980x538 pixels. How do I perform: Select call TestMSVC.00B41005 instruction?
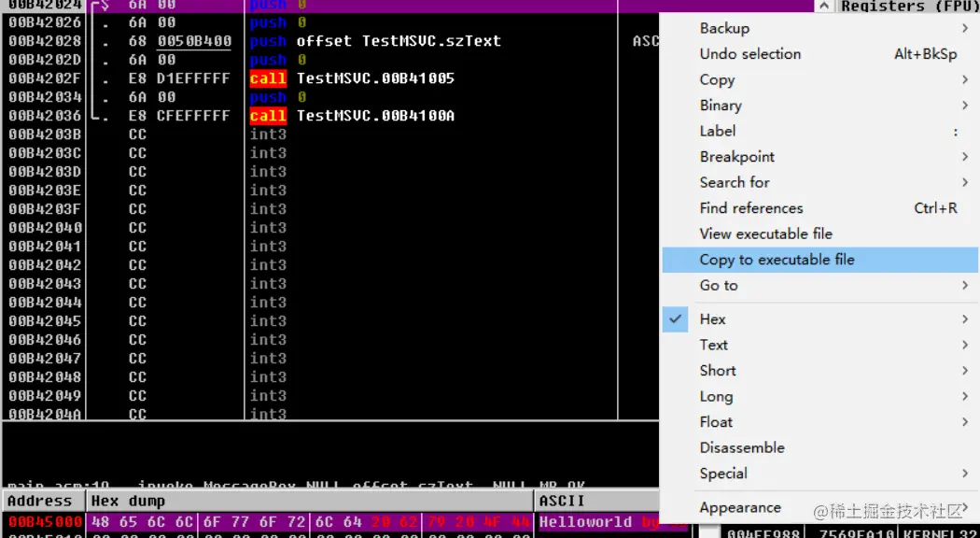(x=352, y=78)
